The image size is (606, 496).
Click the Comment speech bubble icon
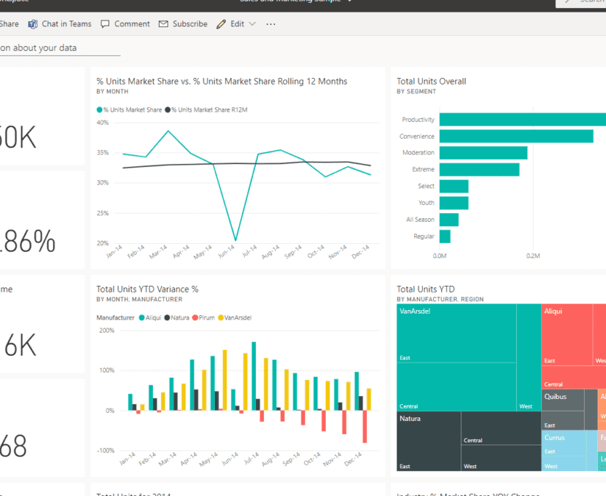click(x=105, y=24)
